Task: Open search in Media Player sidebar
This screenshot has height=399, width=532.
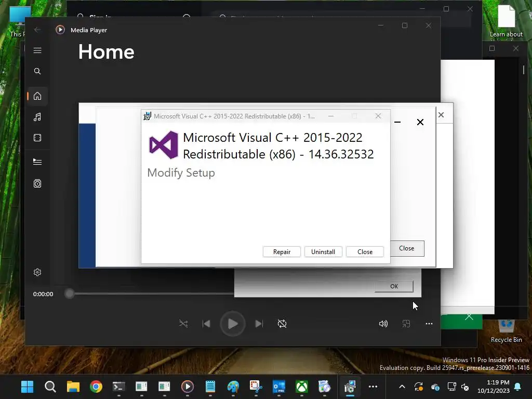Action: [37, 71]
